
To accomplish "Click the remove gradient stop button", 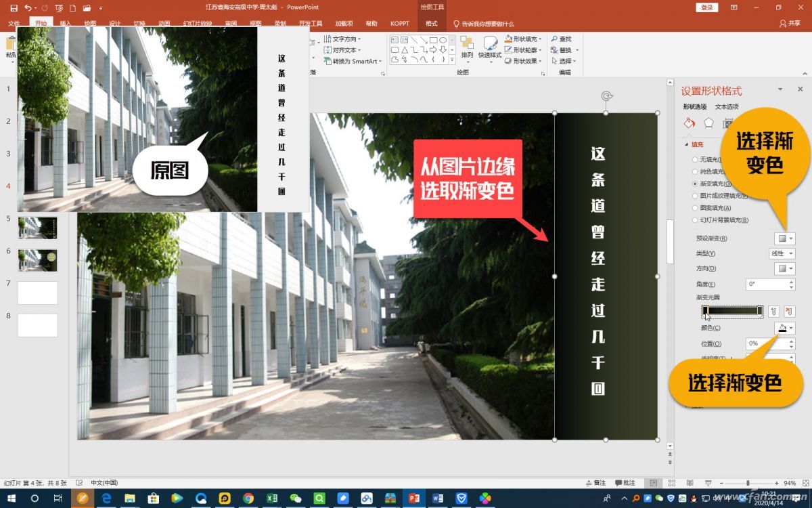I will point(789,312).
